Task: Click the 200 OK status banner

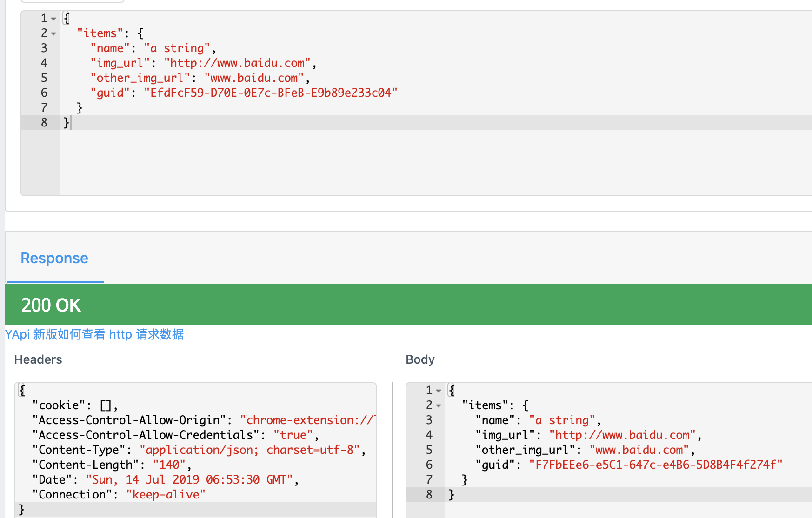Action: 51,305
